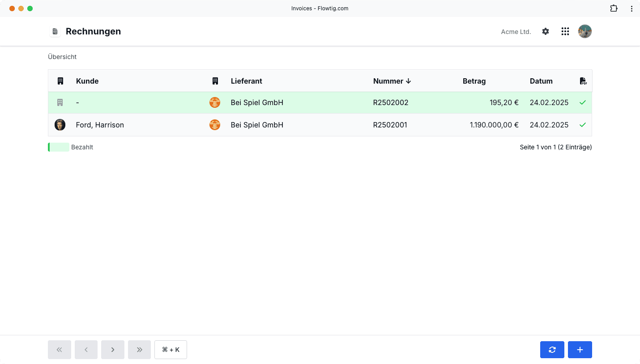Go to next page arrow button
640x364 pixels.
tap(113, 350)
